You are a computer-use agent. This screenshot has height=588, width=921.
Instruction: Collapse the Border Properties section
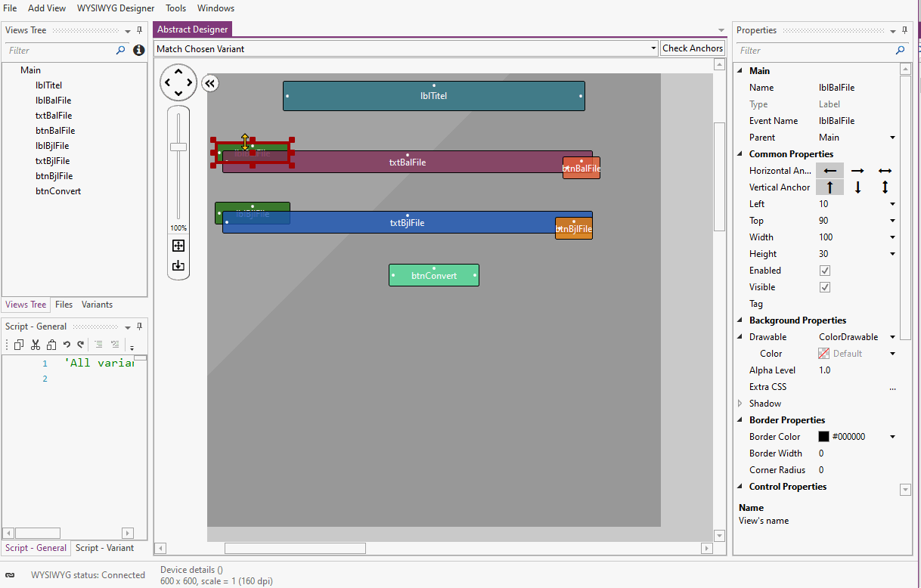[740, 420]
